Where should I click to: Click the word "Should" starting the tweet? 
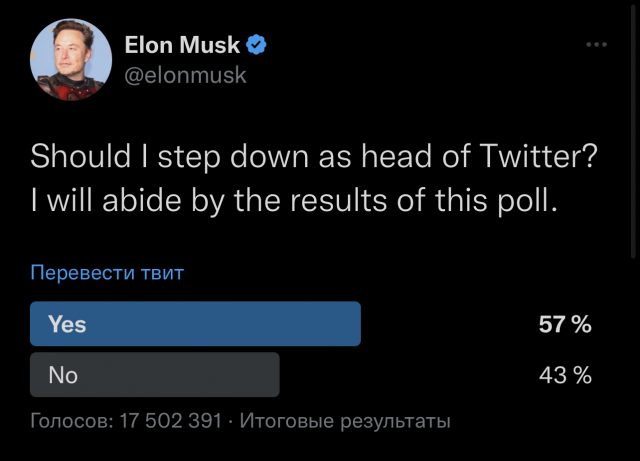pos(81,157)
